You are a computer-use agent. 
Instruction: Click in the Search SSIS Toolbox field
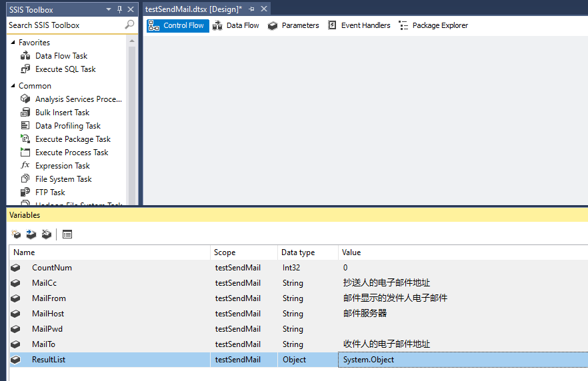pyautogui.click(x=65, y=25)
